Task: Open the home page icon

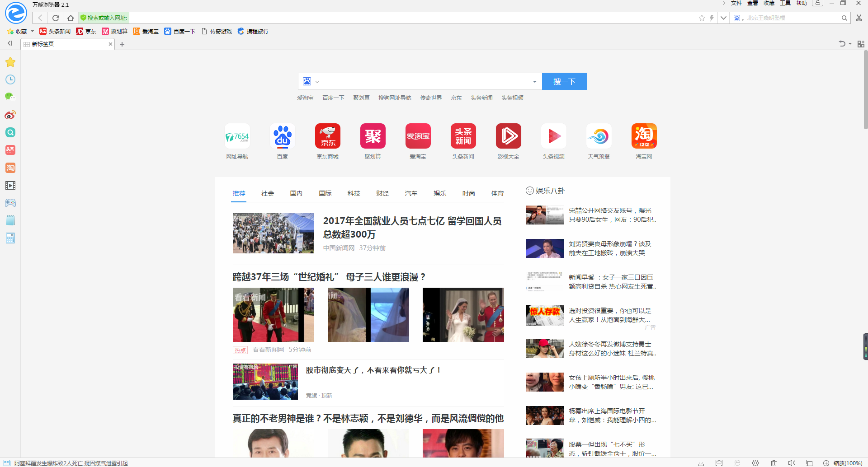Action: pyautogui.click(x=71, y=18)
